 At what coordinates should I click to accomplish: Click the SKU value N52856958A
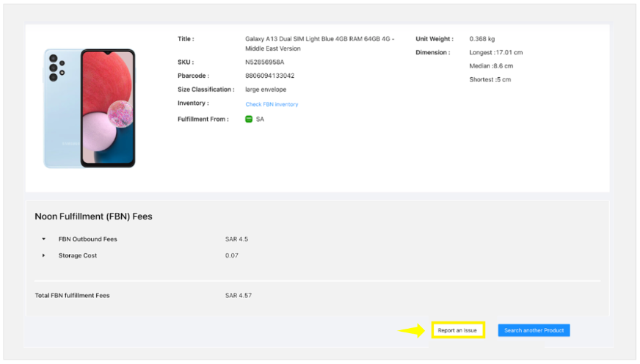click(x=264, y=62)
